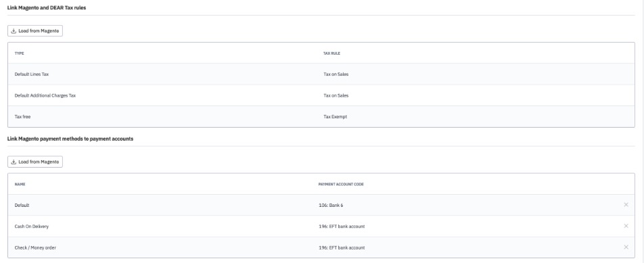Load tax rules from Magento
The width and height of the screenshot is (644, 263).
point(35,31)
